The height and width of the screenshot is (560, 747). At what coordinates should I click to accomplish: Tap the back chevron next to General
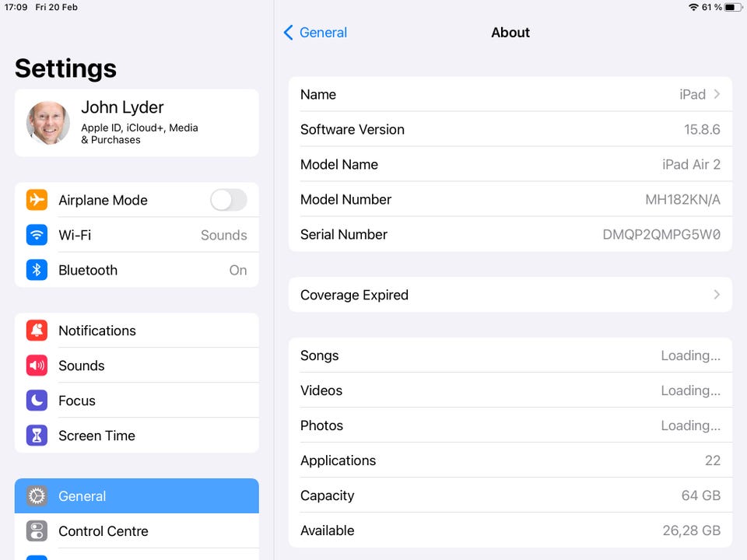(x=288, y=33)
